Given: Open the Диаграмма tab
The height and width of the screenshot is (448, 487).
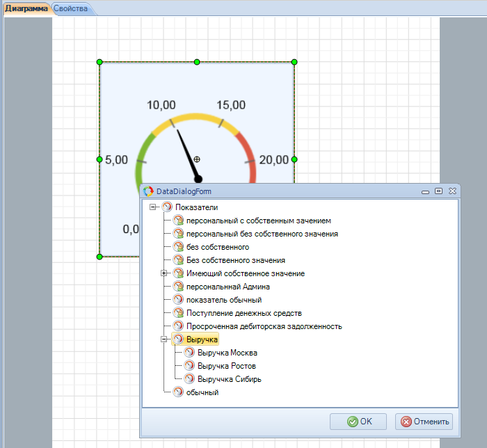Looking at the screenshot, I should [x=26, y=8].
